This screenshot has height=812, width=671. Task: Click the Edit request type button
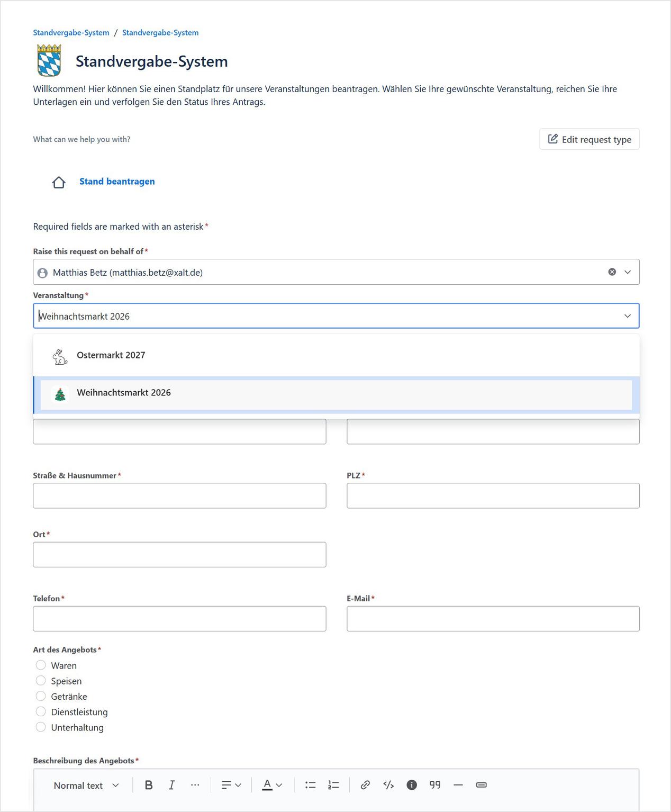tap(590, 139)
